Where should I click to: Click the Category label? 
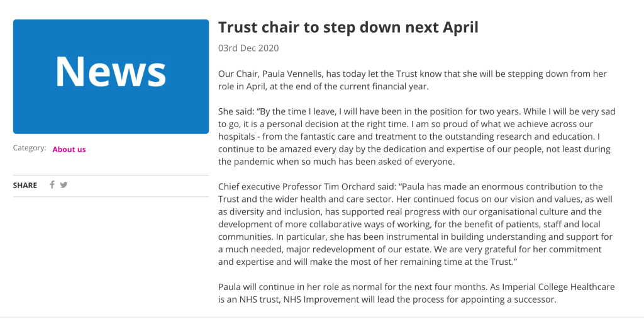pyautogui.click(x=30, y=148)
